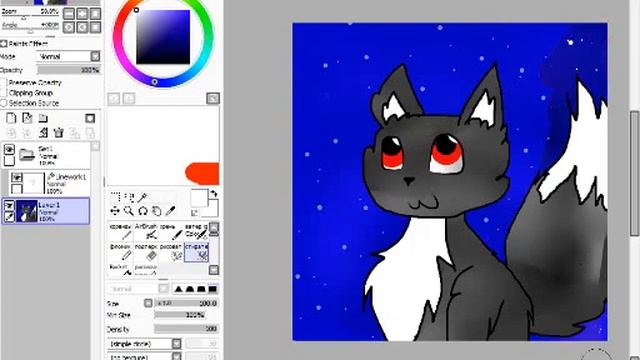Click the brush Size slider
This screenshot has width=640, height=360.
click(x=187, y=303)
